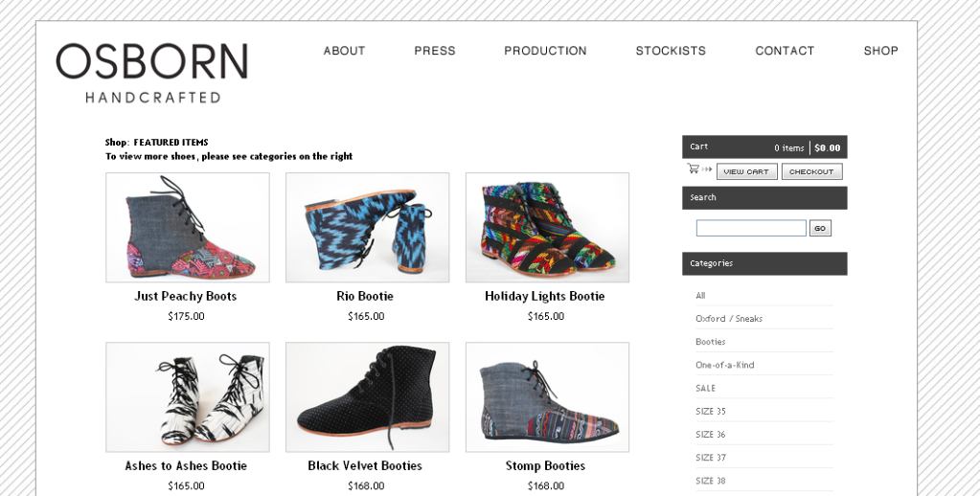980x496 pixels.
Task: Navigate to the Stockists page
Action: (x=671, y=51)
